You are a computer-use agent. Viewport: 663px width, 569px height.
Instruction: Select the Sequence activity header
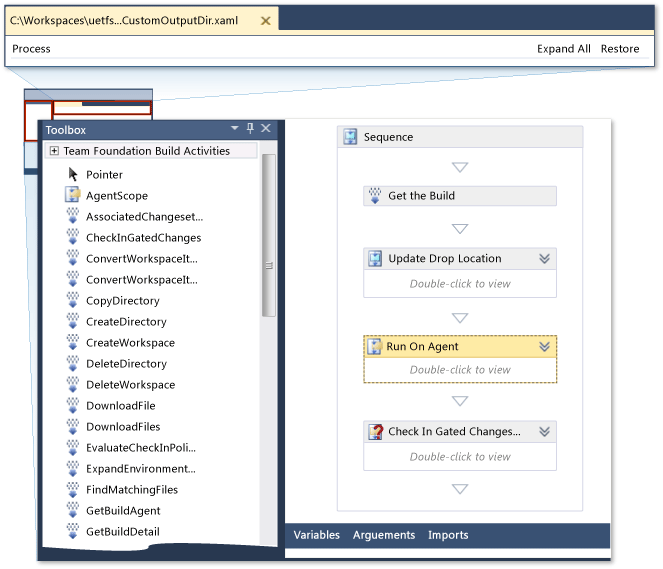460,137
